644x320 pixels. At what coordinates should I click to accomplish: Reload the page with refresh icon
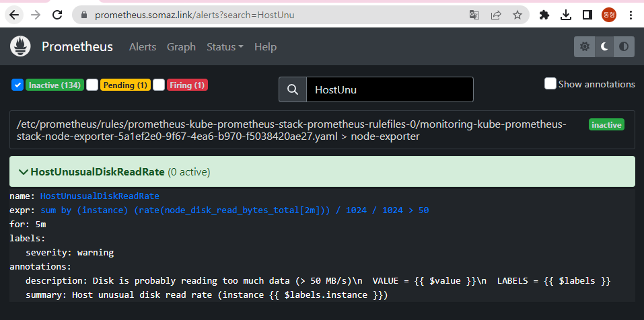[x=57, y=15]
